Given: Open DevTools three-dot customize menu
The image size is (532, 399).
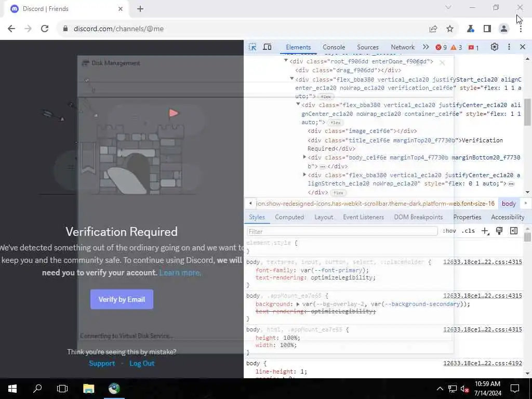Looking at the screenshot, I should (509, 47).
